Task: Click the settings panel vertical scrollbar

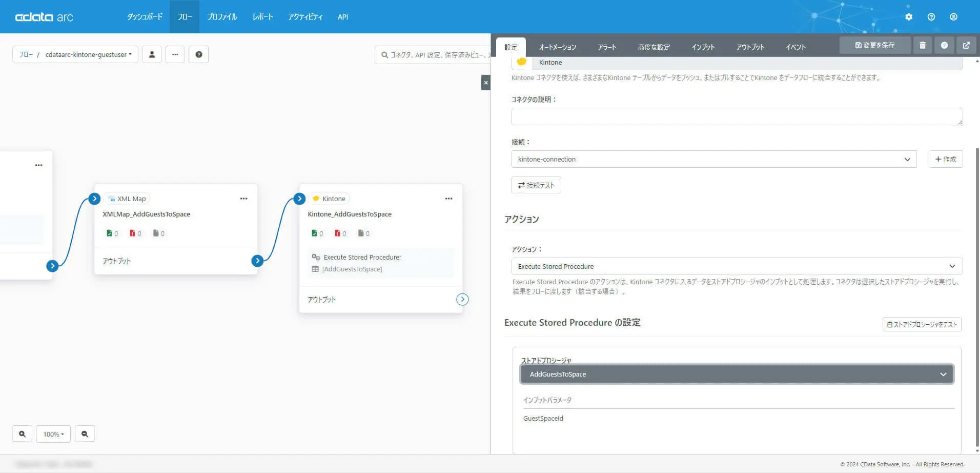Action: tap(977, 297)
